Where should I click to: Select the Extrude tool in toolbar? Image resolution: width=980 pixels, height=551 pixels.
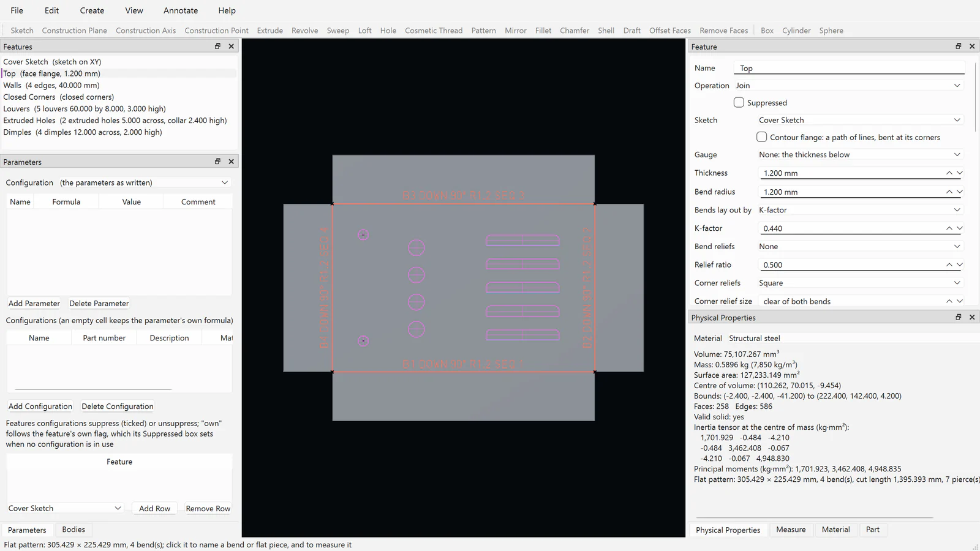270,31
